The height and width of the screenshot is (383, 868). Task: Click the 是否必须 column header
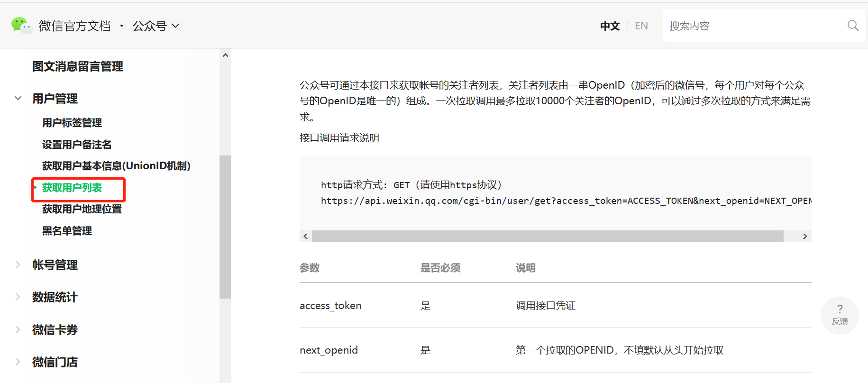440,268
